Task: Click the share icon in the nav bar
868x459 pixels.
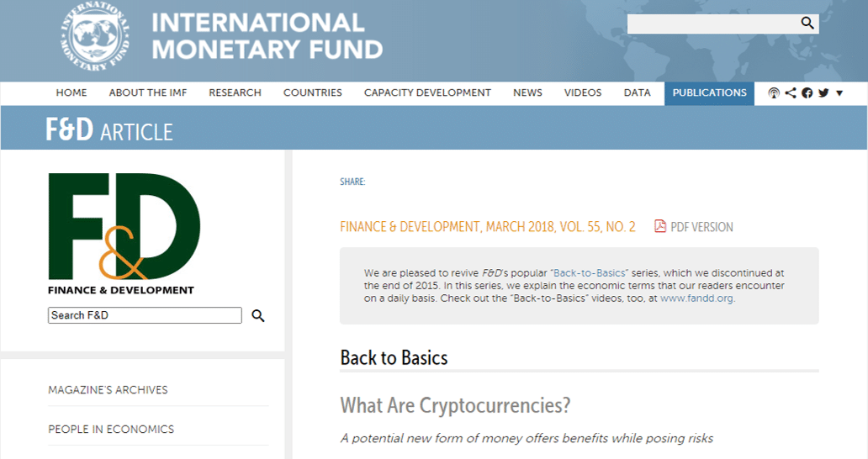Action: [x=791, y=93]
